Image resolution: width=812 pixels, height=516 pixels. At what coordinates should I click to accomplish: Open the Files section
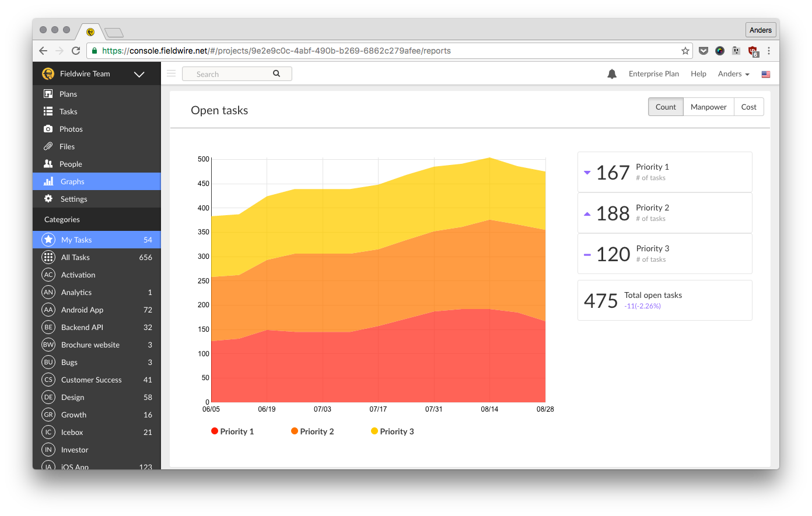click(x=67, y=146)
